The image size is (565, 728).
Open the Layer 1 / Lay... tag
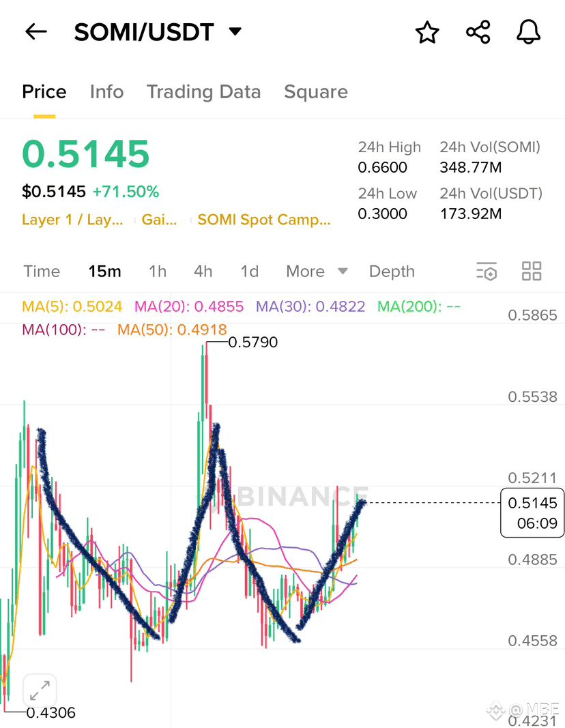coord(72,219)
